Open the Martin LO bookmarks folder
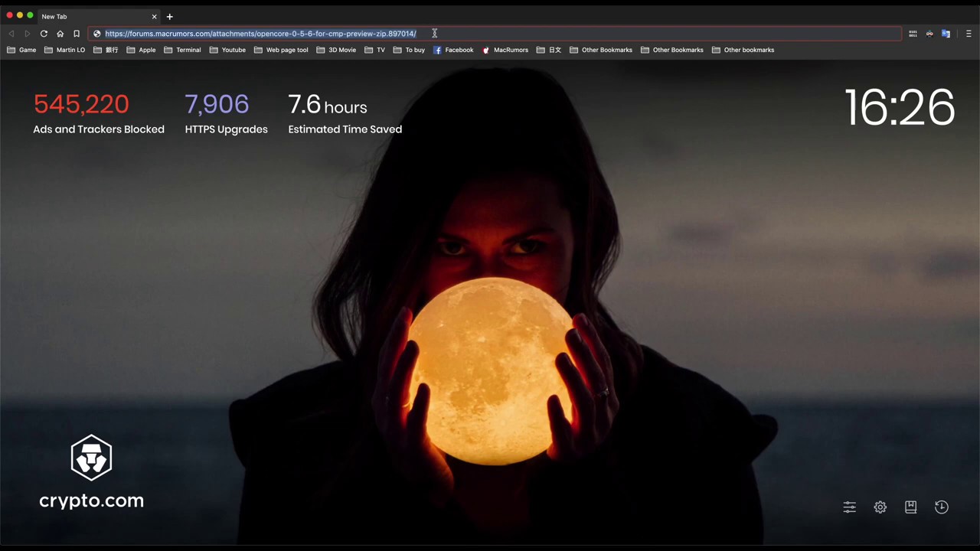 [64, 50]
